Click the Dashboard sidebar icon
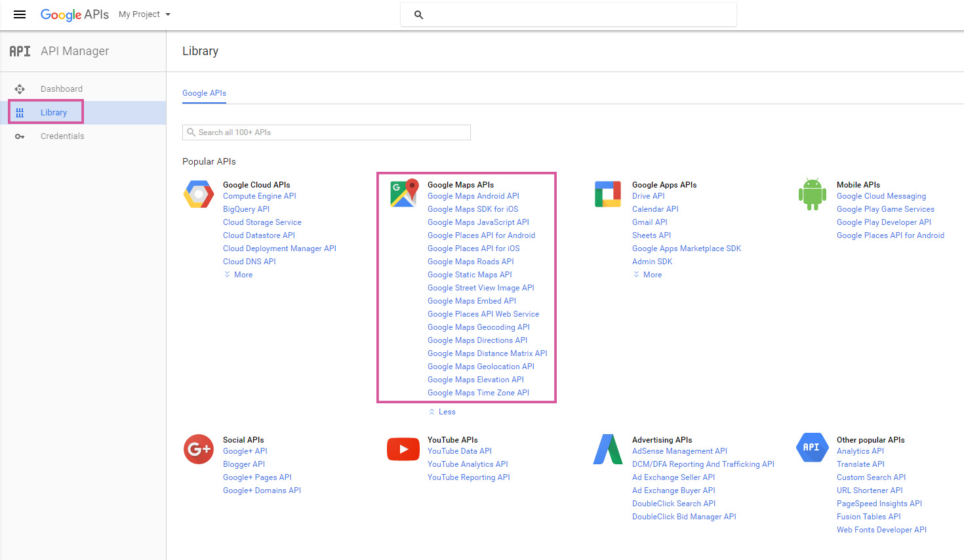This screenshot has width=964, height=560. (20, 89)
